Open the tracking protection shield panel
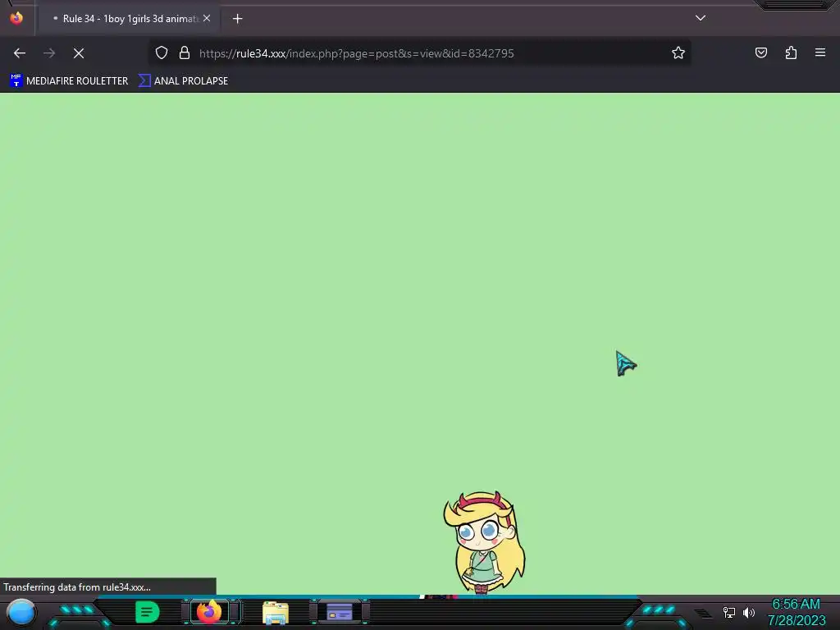The width and height of the screenshot is (840, 630). point(162,52)
